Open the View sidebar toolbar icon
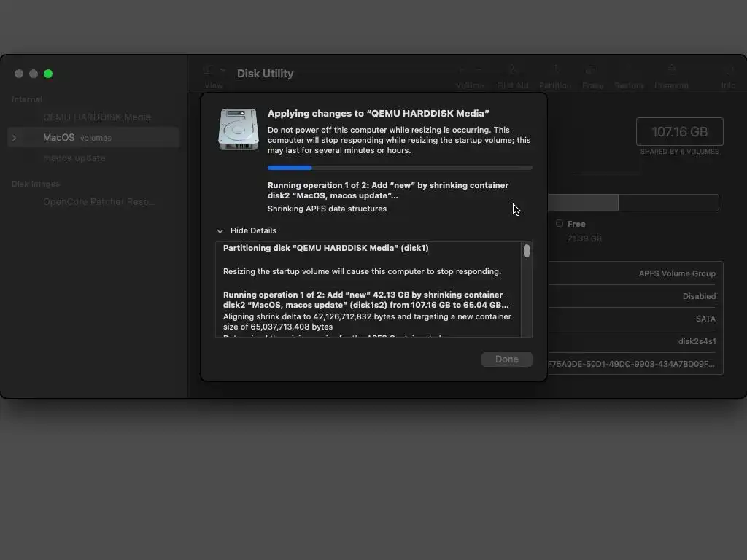Viewport: 747px width, 560px height. coord(208,70)
